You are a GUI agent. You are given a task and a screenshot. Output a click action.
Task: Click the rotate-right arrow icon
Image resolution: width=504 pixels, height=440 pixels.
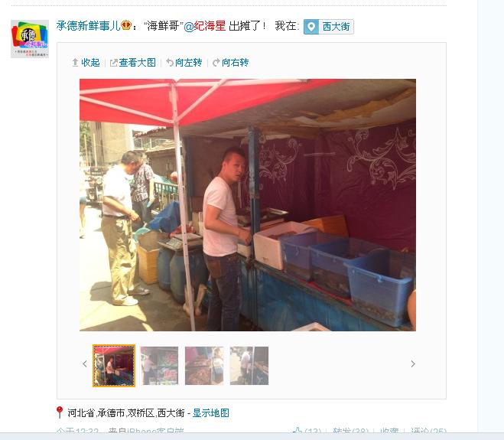pos(216,63)
